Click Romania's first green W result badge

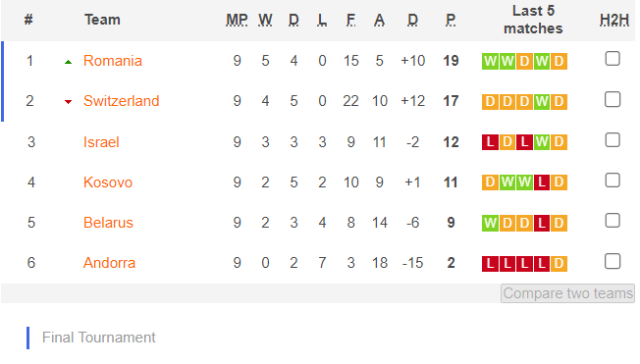pos(490,61)
